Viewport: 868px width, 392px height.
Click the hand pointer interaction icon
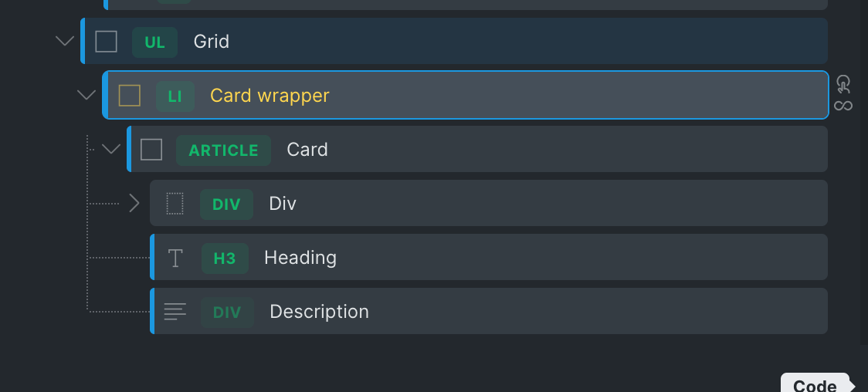[x=843, y=83]
